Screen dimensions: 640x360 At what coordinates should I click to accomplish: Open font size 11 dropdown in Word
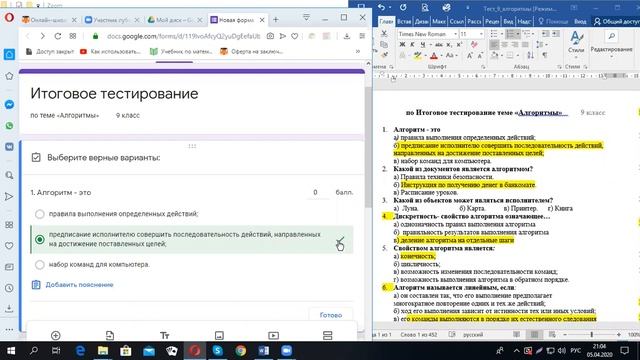tap(481, 34)
